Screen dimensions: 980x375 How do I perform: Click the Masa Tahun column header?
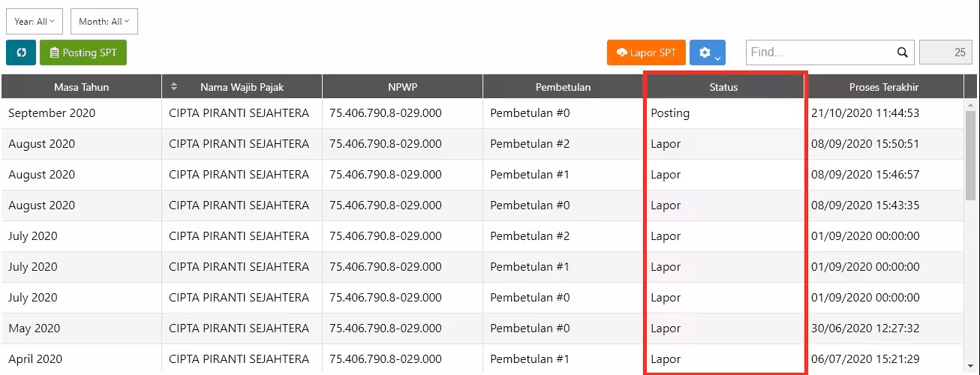pyautogui.click(x=81, y=87)
